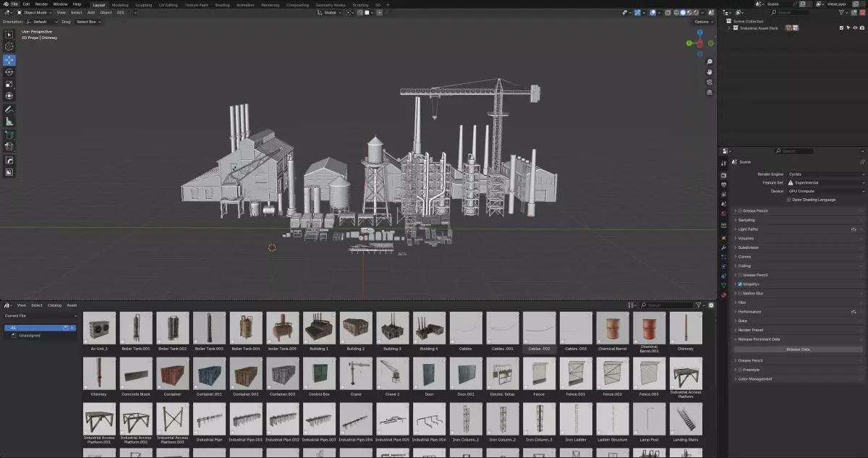This screenshot has width=868, height=458.
Task: Pick the Select Box tool icon
Action: (x=9, y=35)
